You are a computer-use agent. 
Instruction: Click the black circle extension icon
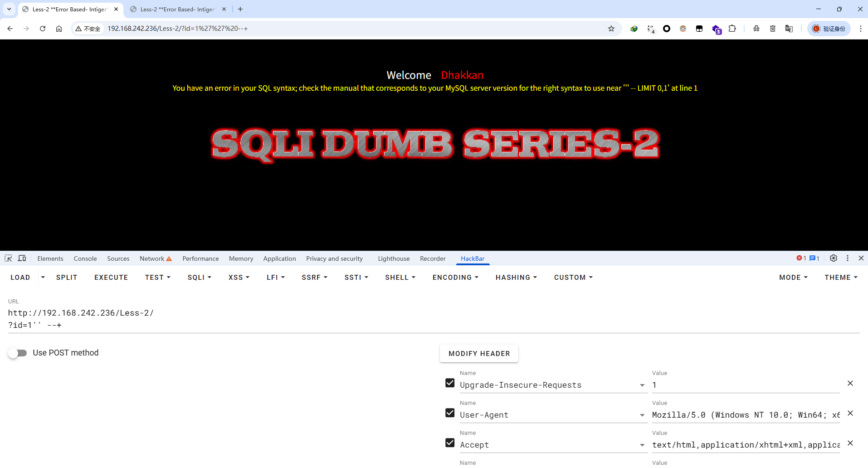(x=667, y=29)
